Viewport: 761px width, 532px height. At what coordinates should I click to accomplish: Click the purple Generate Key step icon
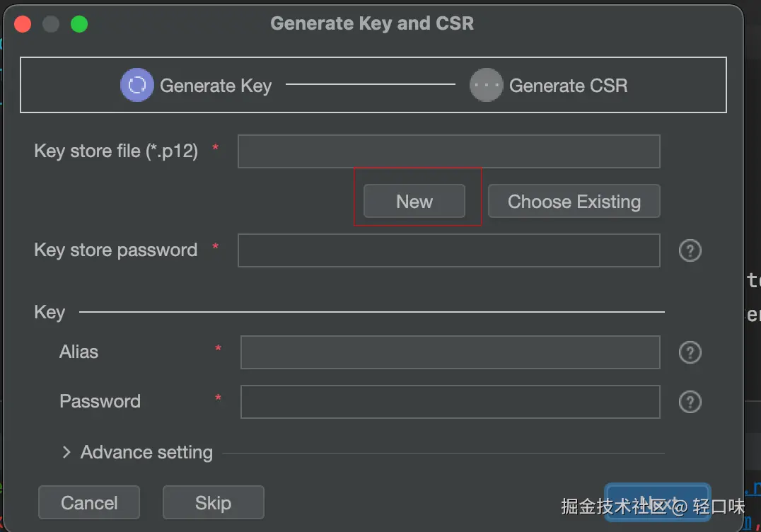point(137,86)
